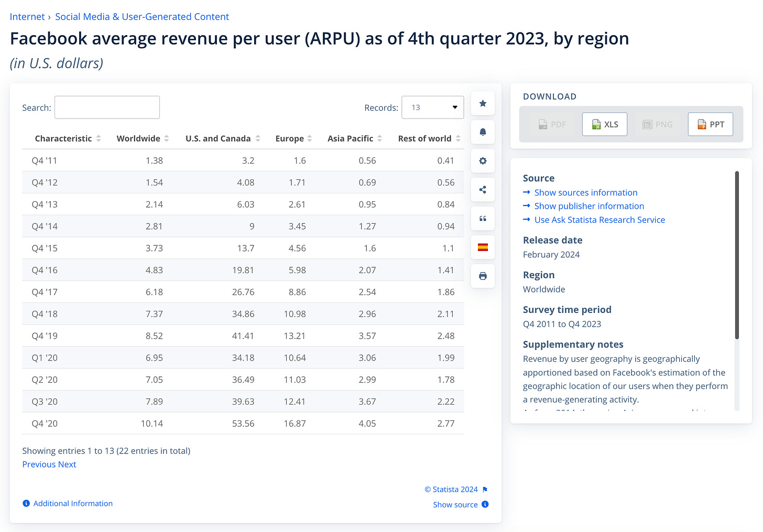Click the flag icon beside Statista 2024
This screenshot has width=763, height=532.
point(485,490)
